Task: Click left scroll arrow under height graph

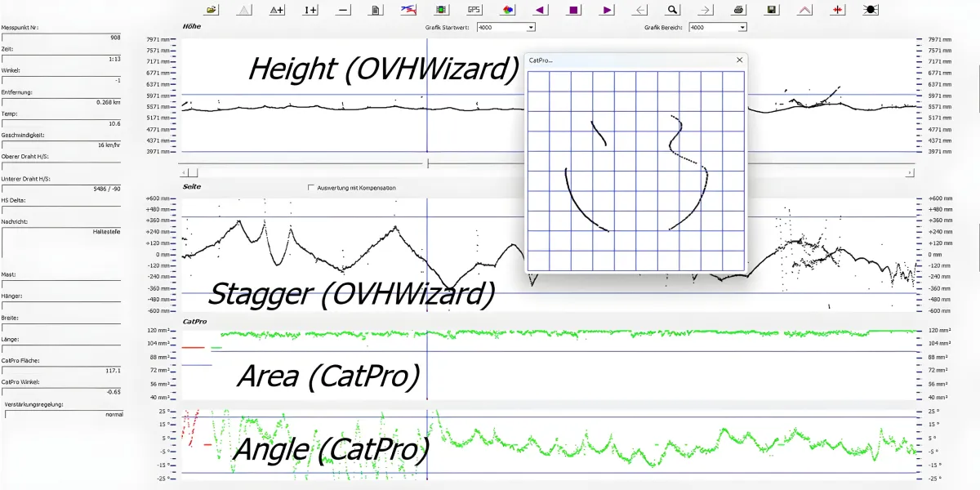Action: (185, 173)
